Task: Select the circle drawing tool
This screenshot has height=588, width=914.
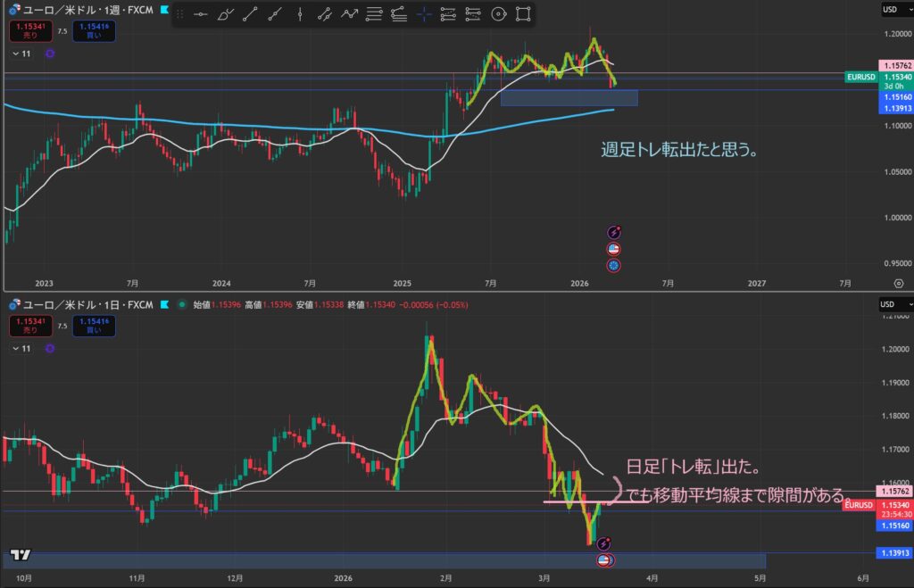Action: click(x=498, y=13)
